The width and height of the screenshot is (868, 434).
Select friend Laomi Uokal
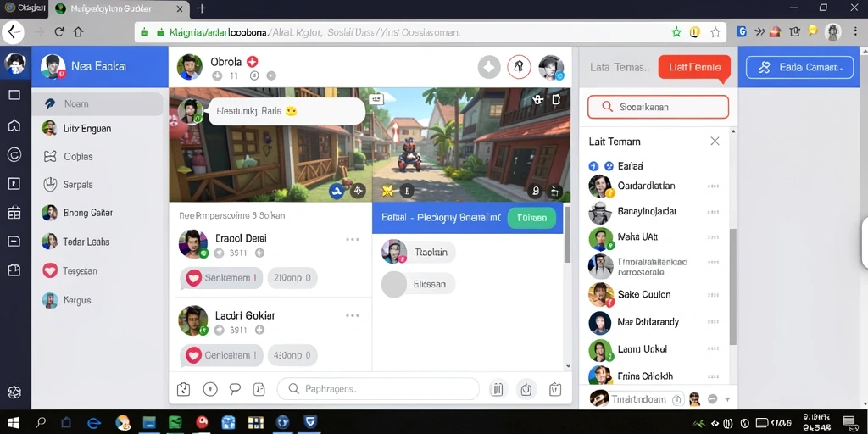click(654, 349)
